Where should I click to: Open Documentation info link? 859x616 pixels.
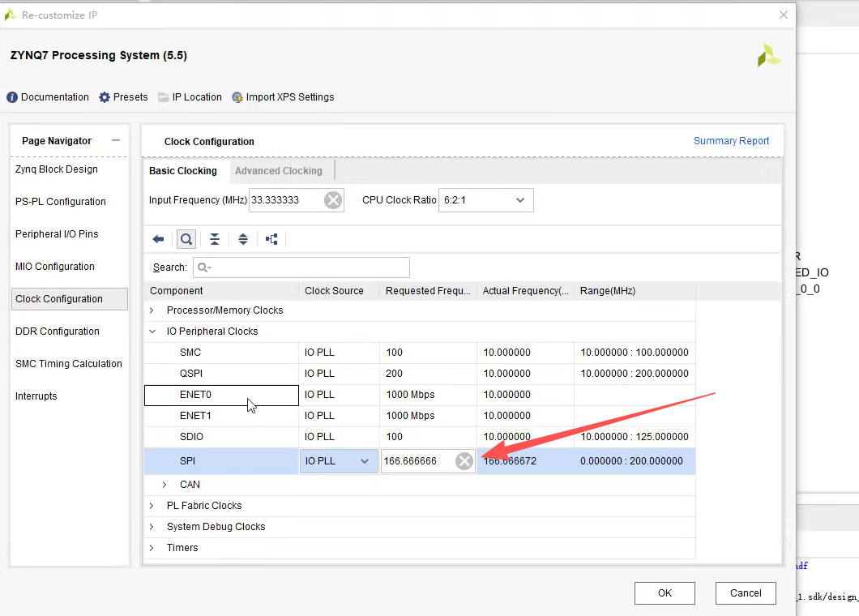tap(48, 97)
